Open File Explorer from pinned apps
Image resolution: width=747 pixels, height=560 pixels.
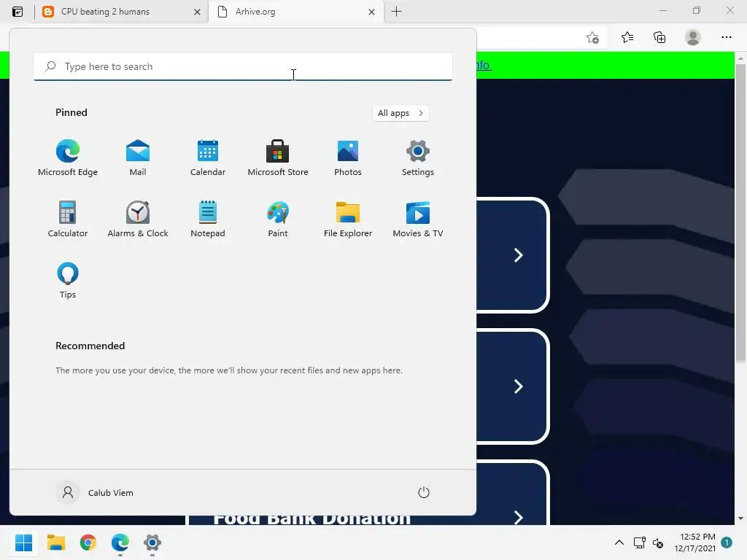348,219
